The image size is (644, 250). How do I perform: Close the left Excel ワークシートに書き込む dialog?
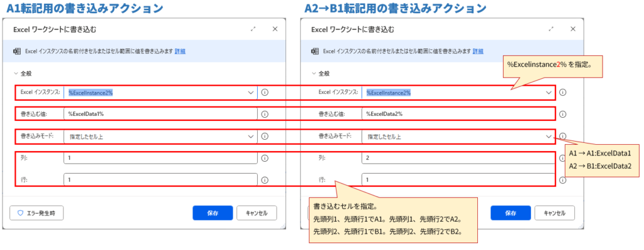[x=275, y=29]
